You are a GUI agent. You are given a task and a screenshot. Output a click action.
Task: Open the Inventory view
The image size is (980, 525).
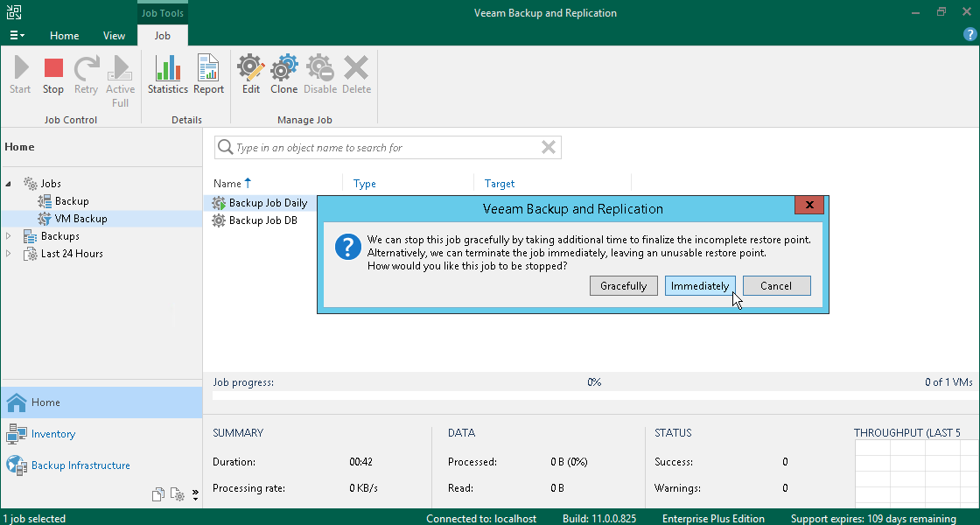(x=53, y=434)
